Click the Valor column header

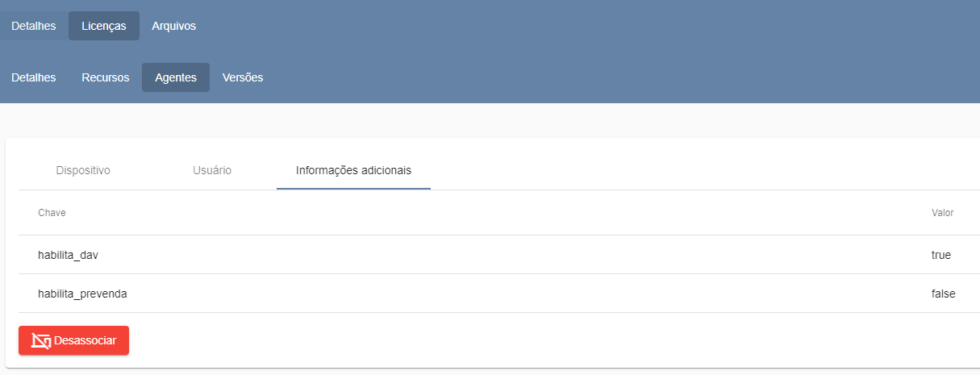(942, 213)
